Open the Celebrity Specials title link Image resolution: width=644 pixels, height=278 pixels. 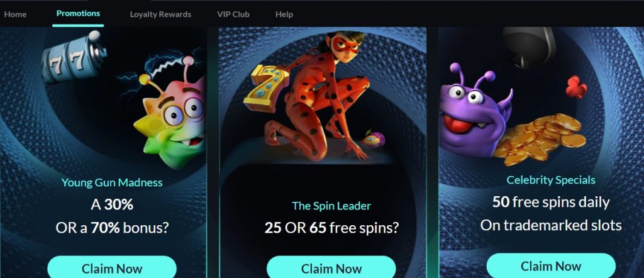pyautogui.click(x=551, y=180)
